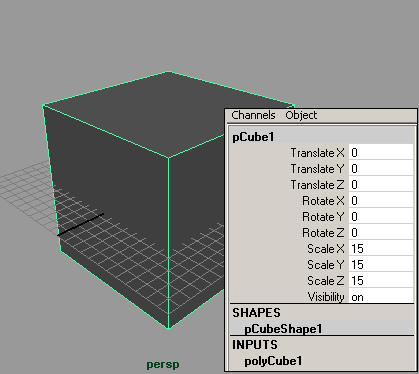
Task: Click the Scale Z value 15
Action: click(x=381, y=281)
